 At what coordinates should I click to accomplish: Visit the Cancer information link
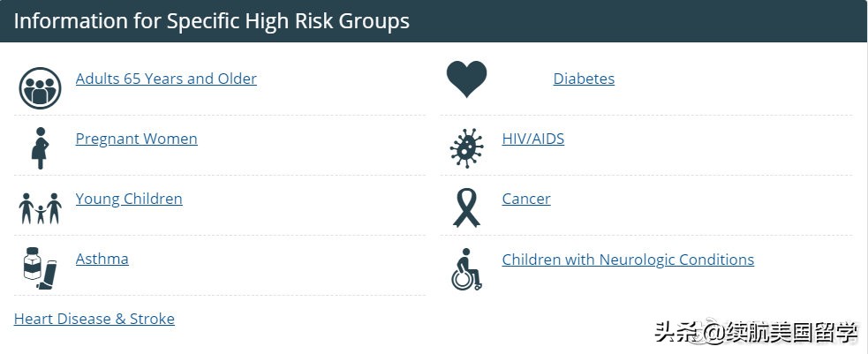point(525,199)
